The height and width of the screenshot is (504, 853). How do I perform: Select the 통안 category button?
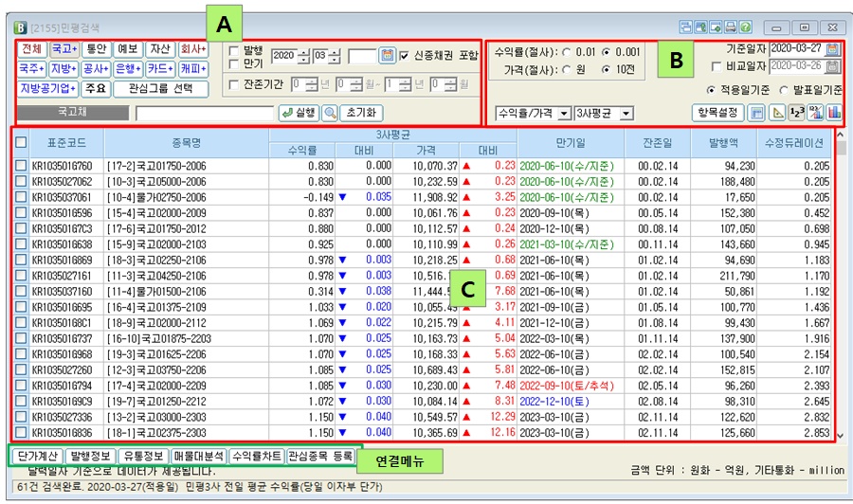pyautogui.click(x=97, y=49)
